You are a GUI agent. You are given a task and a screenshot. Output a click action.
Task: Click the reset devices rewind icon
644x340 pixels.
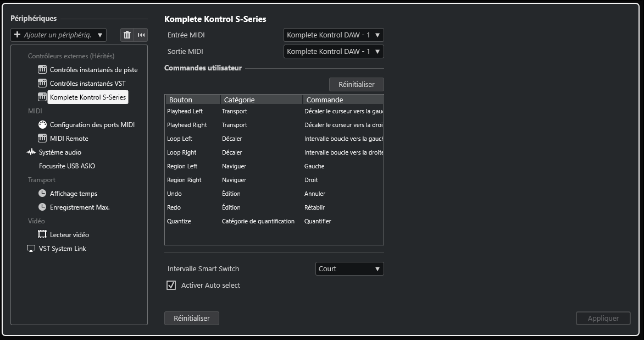point(141,35)
